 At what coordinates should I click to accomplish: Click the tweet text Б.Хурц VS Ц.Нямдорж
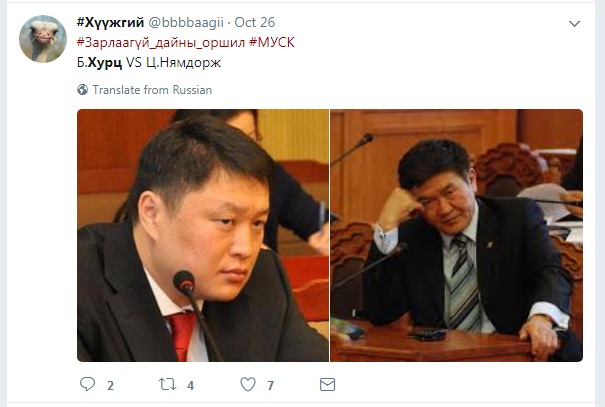(x=149, y=62)
